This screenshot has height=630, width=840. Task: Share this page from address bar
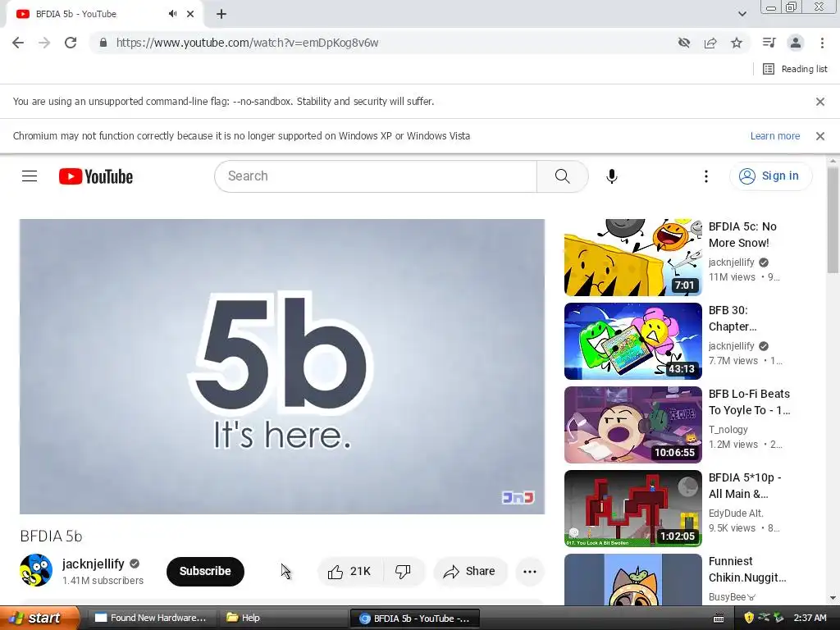710,43
